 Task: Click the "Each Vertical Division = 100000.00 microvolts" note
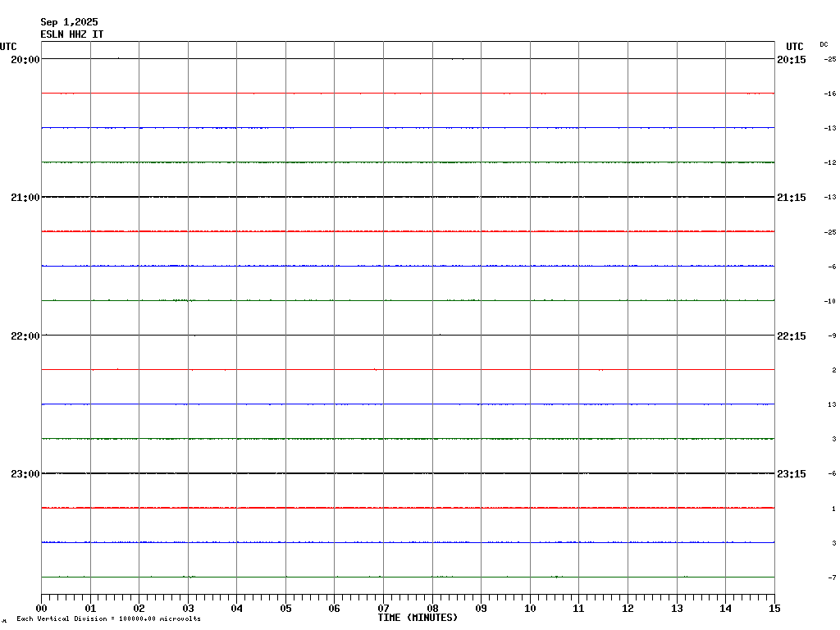(x=109, y=619)
